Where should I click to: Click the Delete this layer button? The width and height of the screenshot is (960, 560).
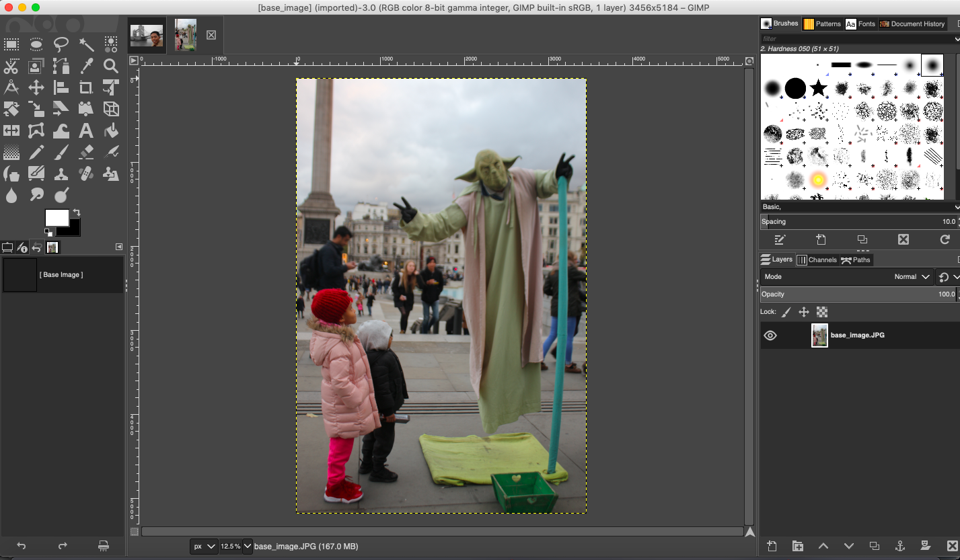(951, 546)
